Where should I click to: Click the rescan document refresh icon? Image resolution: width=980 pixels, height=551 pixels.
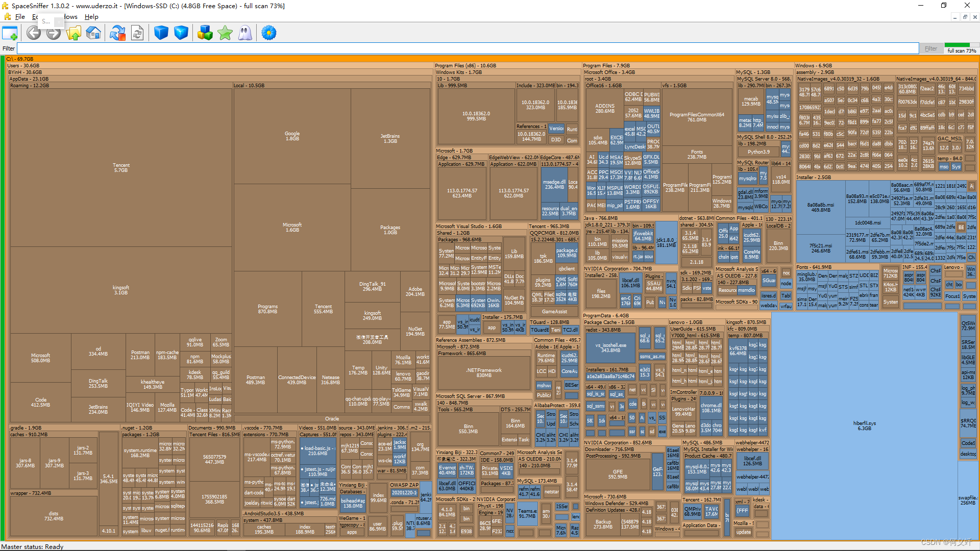click(137, 33)
